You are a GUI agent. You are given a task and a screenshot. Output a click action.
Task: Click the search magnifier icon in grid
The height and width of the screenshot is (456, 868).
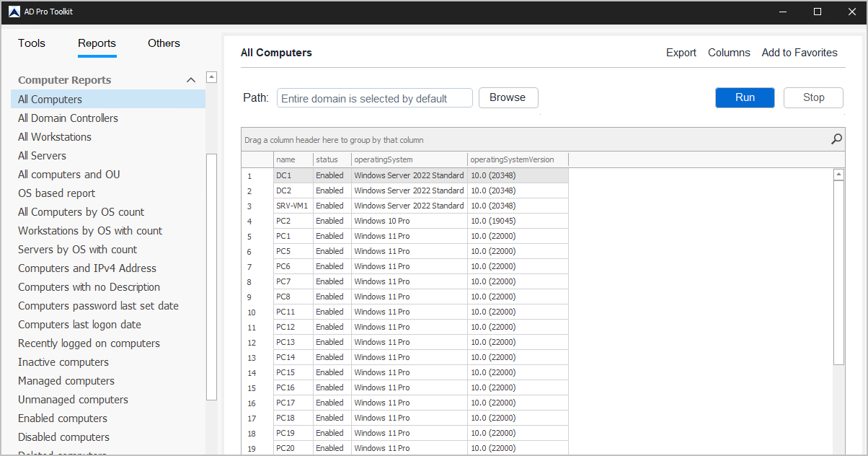[836, 139]
